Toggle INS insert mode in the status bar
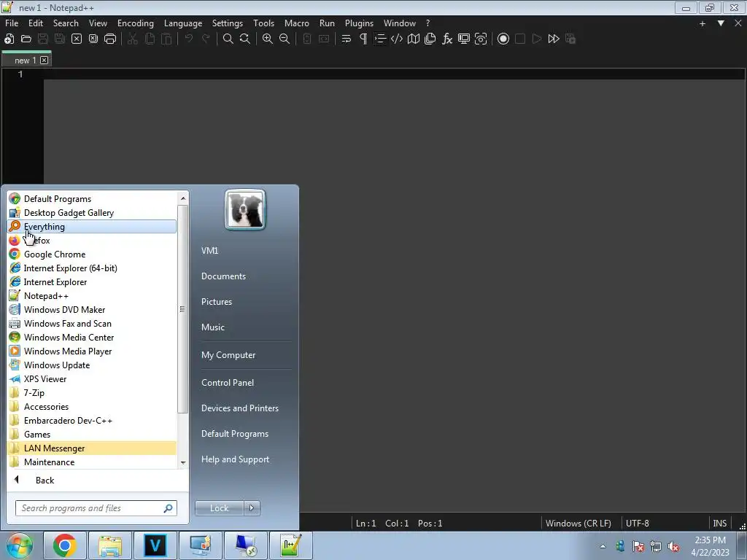This screenshot has height=560, width=747. [x=719, y=524]
